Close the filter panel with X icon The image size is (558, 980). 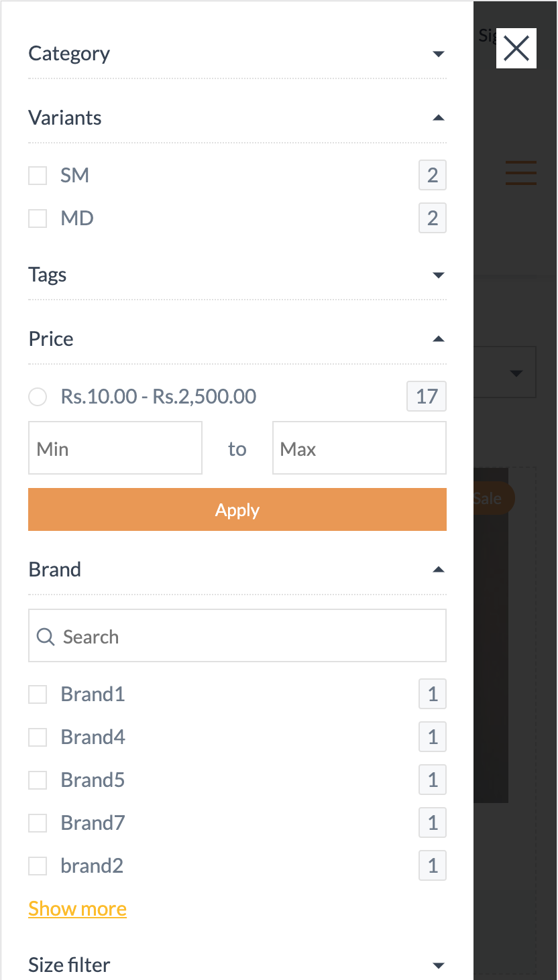[x=516, y=48]
